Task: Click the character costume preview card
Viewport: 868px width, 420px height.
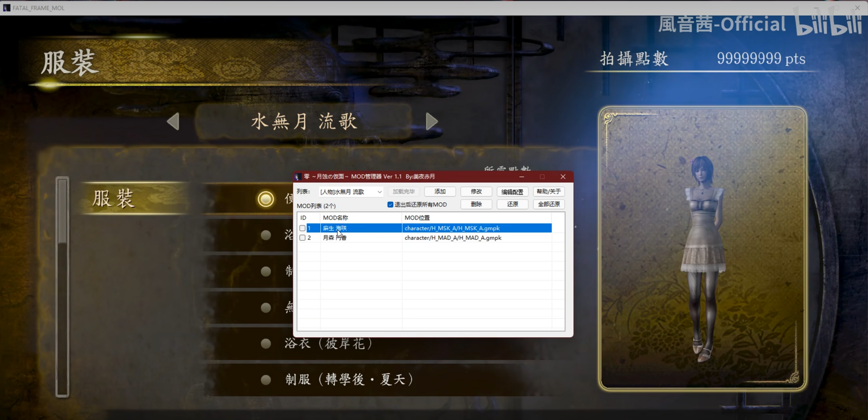Action: 703,249
